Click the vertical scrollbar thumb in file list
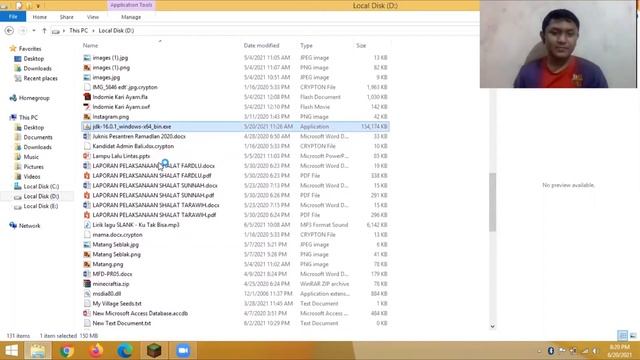Image resolution: width=640 pixels, height=360 pixels. coord(493,202)
